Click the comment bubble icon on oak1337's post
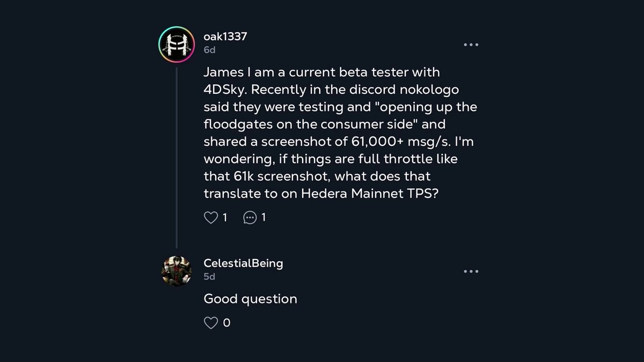Image resolution: width=644 pixels, height=362 pixels. coord(250,217)
